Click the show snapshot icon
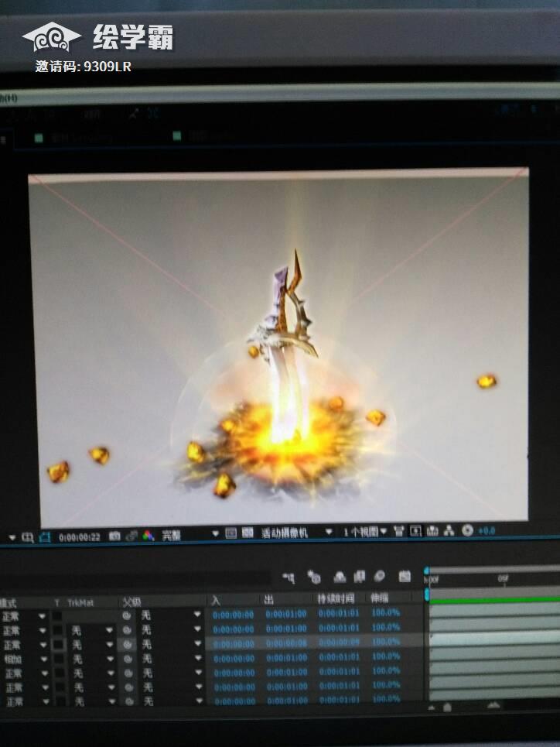The width and height of the screenshot is (560, 747). (132, 536)
